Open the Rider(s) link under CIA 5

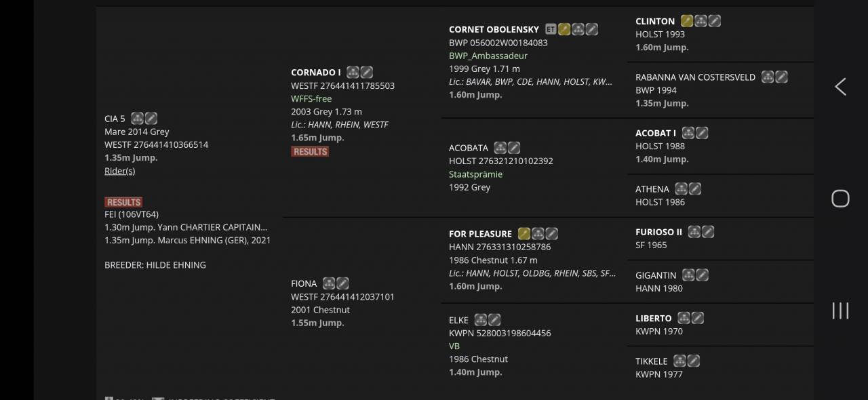(x=120, y=171)
